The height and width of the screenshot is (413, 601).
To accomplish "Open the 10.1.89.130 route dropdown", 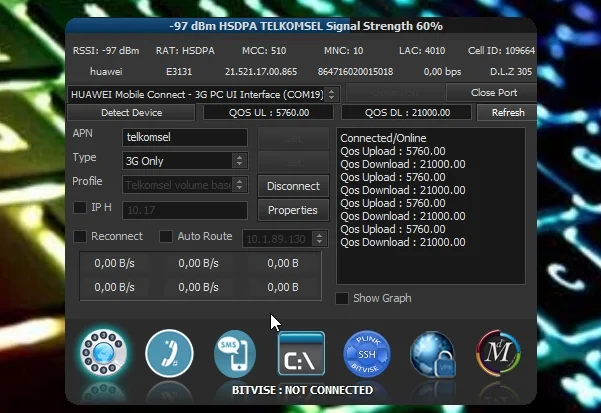I will (285, 239).
